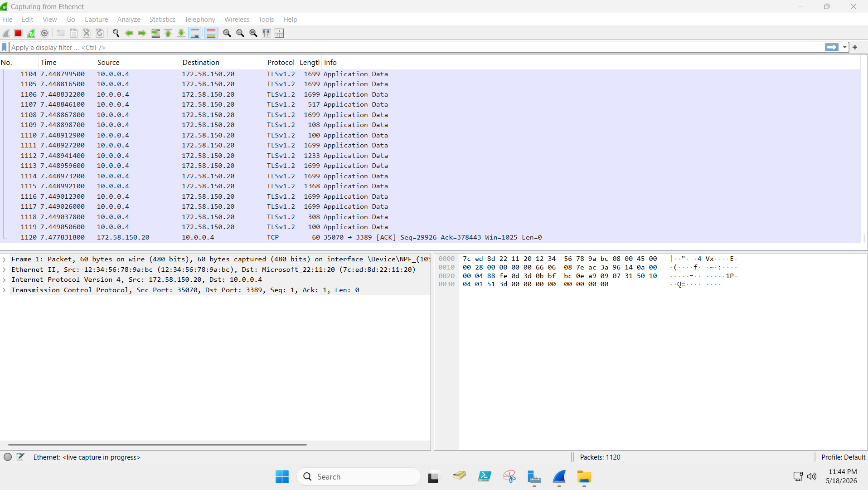Open the Windows Start menu

click(x=282, y=477)
